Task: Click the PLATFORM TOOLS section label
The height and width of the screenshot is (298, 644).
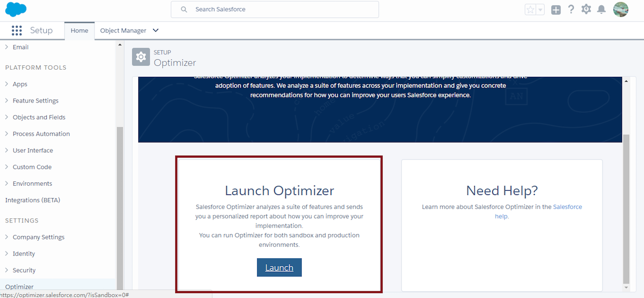Action: coord(36,67)
